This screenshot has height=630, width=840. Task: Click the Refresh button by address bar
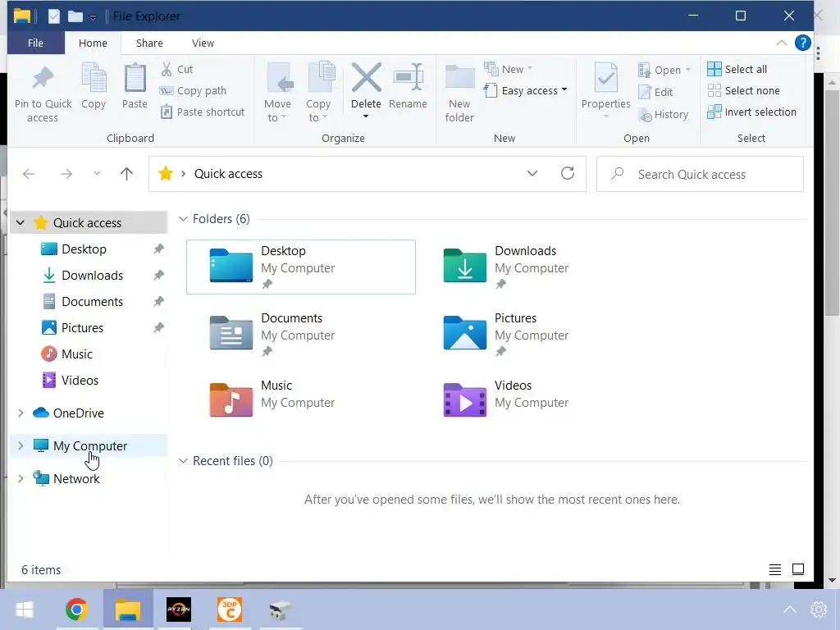[568, 173]
